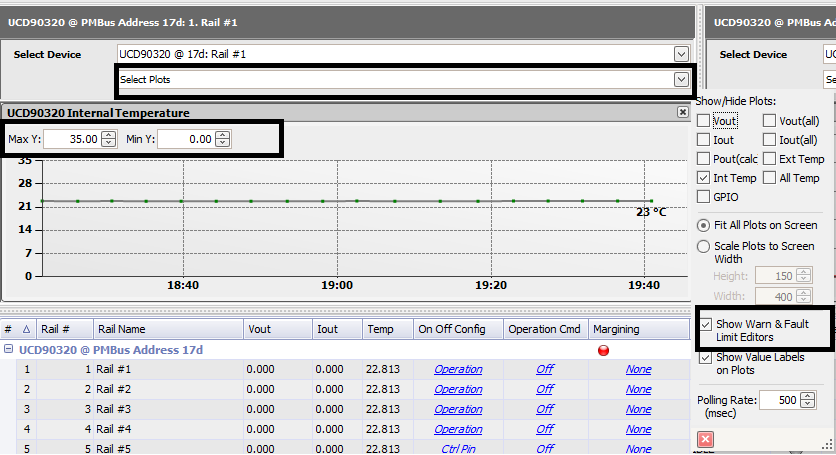Uncheck the Int Temp plot checkbox
The height and width of the screenshot is (455, 836).
pos(703,178)
